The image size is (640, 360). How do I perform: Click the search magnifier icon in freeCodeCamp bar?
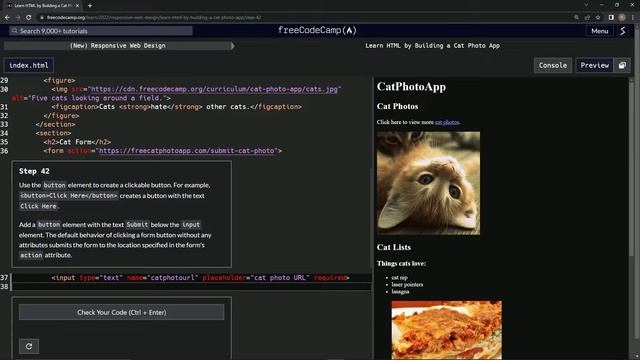(15, 31)
